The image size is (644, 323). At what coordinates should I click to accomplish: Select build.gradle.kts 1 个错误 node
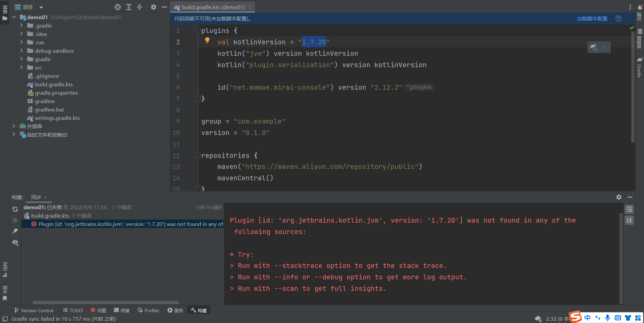tap(123, 216)
